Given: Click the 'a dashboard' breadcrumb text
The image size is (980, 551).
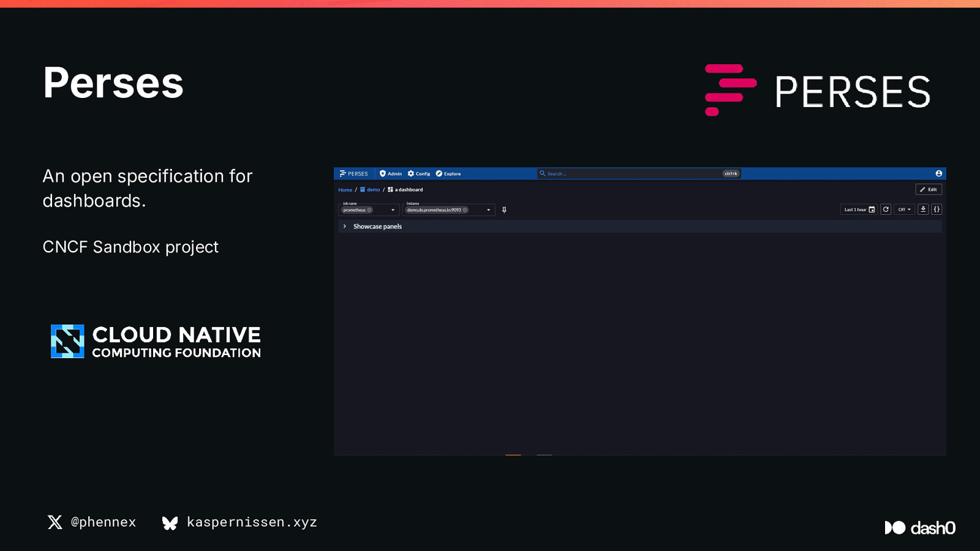Looking at the screenshot, I should tap(409, 190).
